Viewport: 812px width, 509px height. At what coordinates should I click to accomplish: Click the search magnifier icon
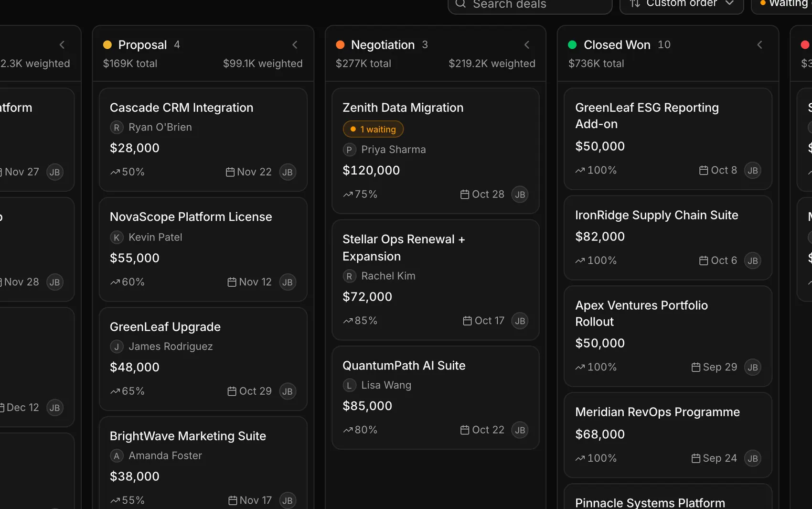(x=460, y=4)
